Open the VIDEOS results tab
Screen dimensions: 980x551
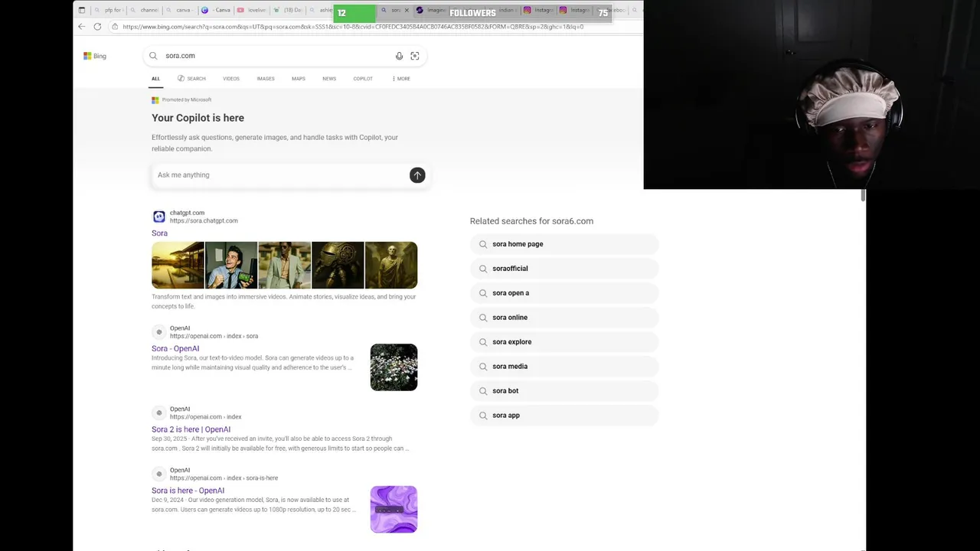[x=231, y=79]
